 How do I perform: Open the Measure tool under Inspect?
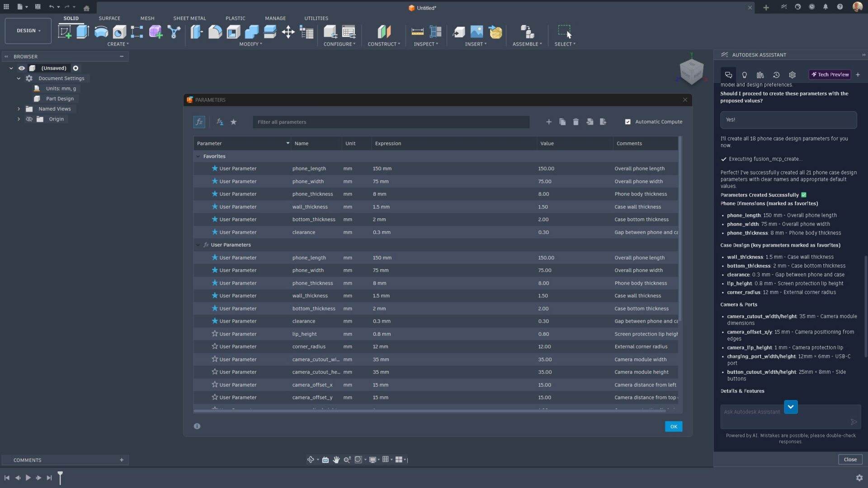click(417, 32)
